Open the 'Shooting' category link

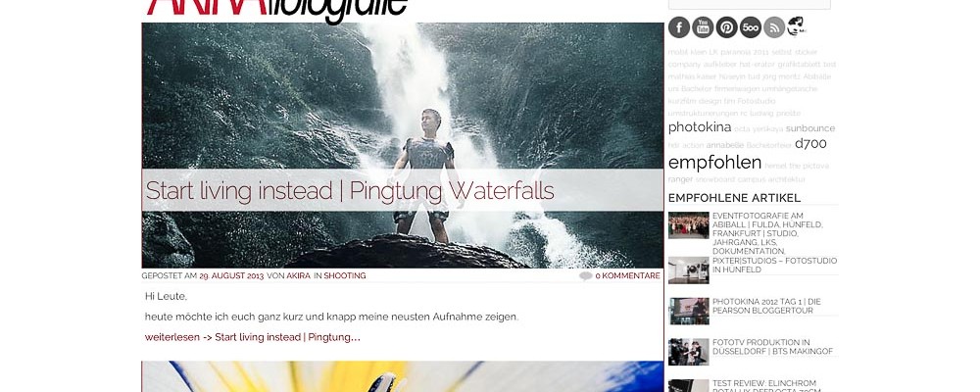coord(344,275)
